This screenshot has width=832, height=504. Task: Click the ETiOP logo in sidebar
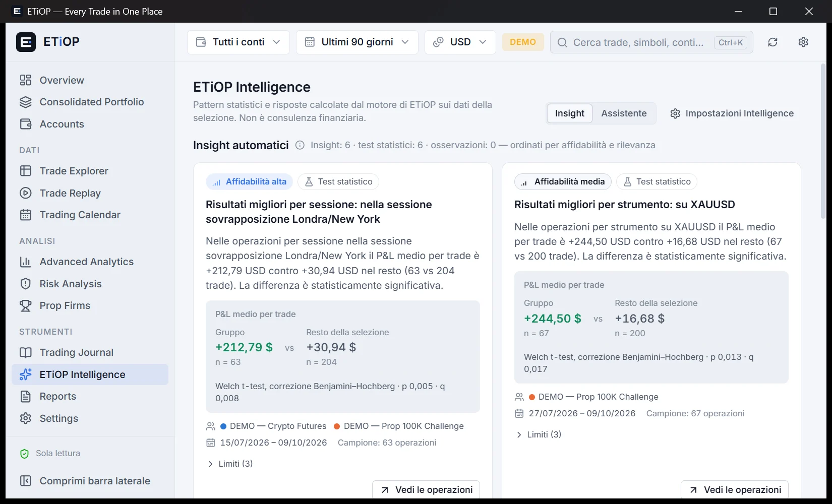pos(48,42)
